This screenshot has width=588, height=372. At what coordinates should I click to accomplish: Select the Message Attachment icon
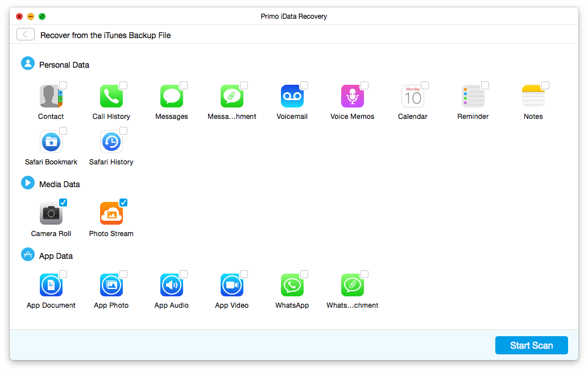tap(232, 96)
